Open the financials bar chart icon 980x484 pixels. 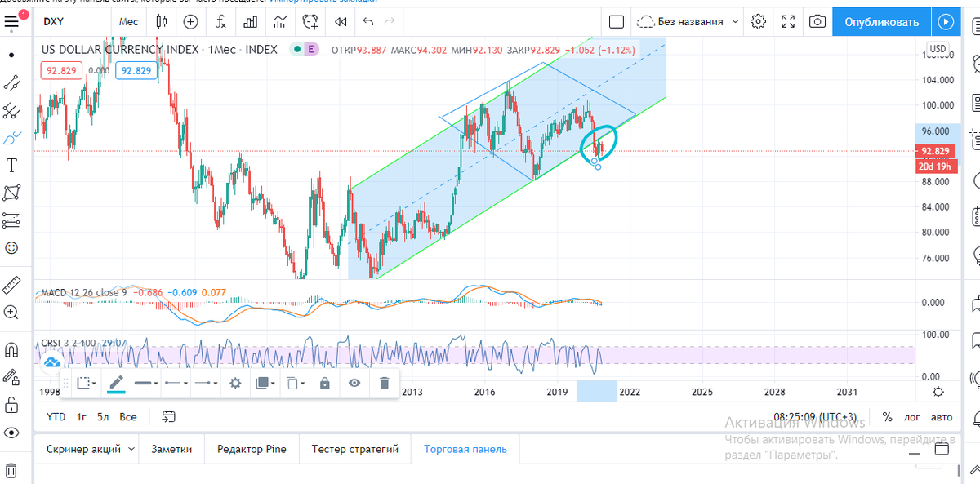(x=251, y=21)
